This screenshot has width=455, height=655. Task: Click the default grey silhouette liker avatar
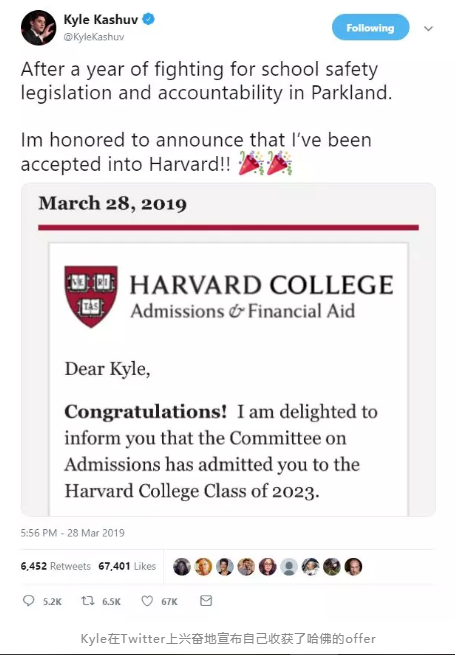tap(289, 566)
